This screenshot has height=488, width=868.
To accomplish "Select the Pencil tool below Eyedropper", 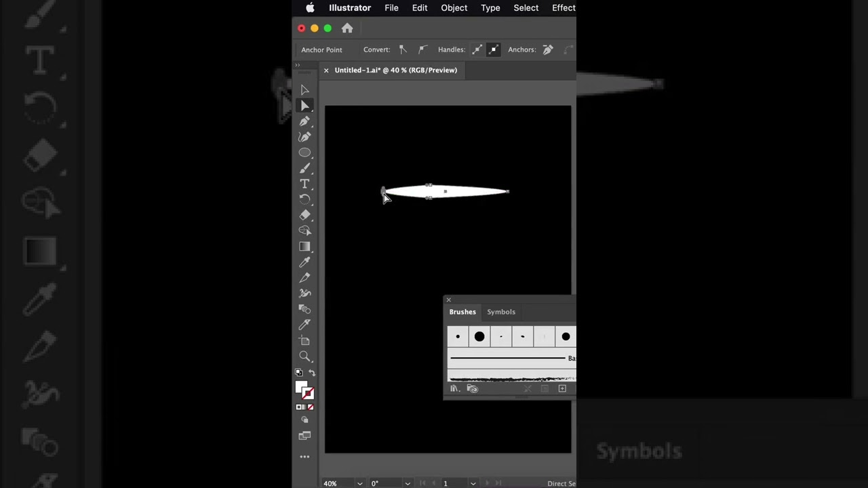I will pyautogui.click(x=304, y=278).
